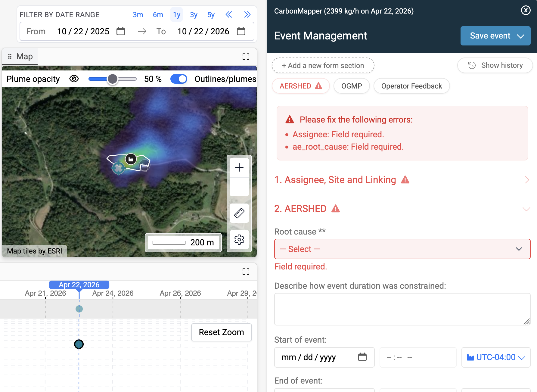Open the UTC-04:00 timezone dropdown
Screen dimensions: 537x392
tap(496, 357)
